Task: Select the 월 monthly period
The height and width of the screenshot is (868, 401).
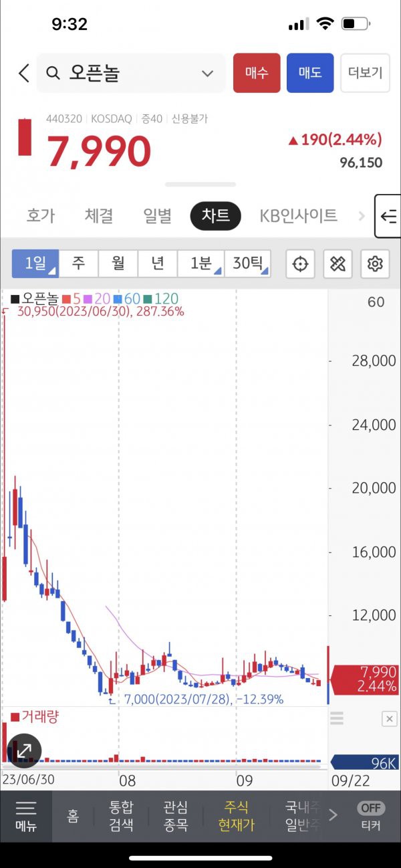Action: [x=118, y=263]
